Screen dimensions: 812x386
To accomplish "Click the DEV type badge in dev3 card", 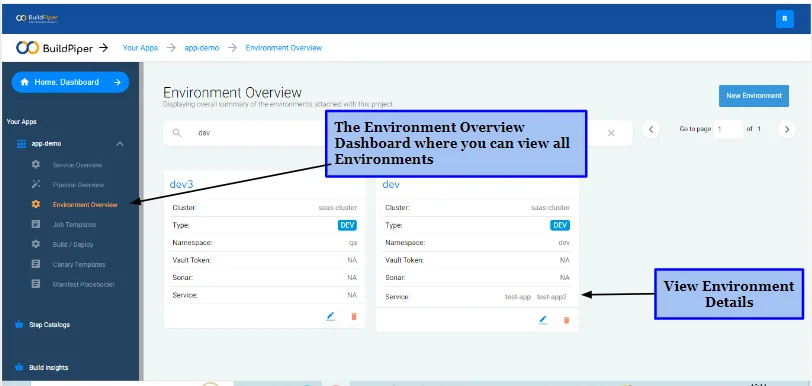I will click(x=347, y=225).
